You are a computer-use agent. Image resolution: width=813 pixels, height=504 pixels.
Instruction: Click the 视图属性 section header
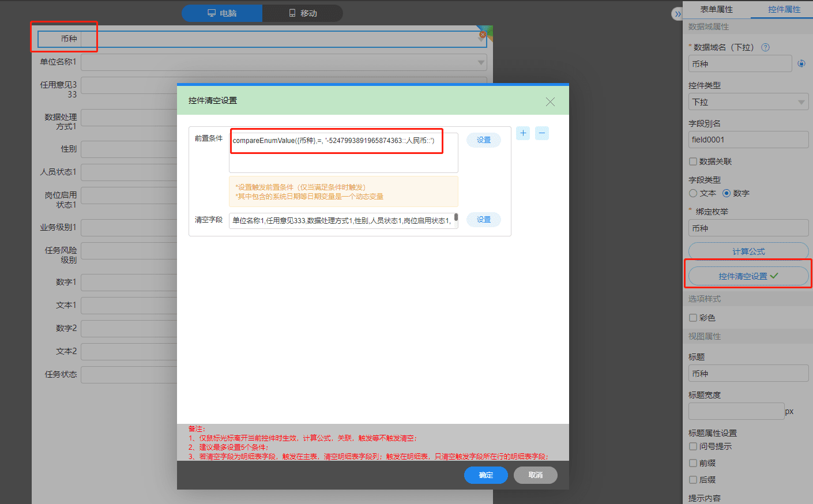748,336
